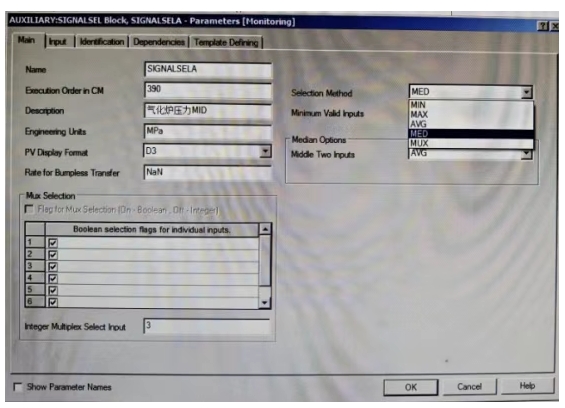Click the OK button

point(411,387)
